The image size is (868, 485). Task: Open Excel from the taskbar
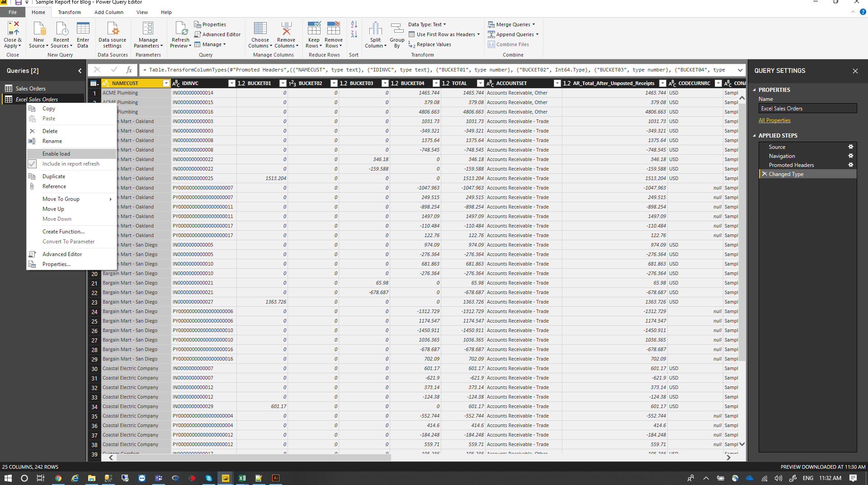pyautogui.click(x=242, y=478)
